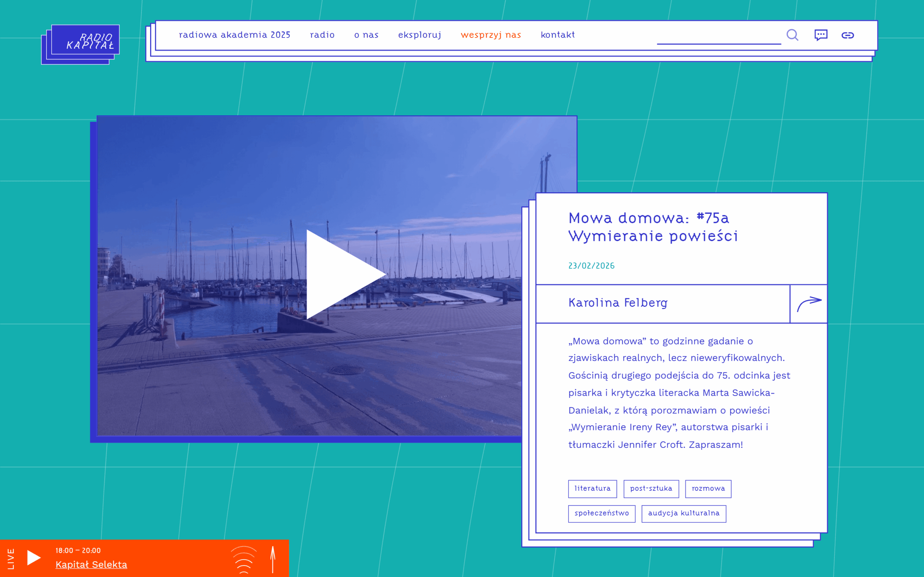Open the eksploruj menu
The image size is (924, 577).
coord(419,35)
